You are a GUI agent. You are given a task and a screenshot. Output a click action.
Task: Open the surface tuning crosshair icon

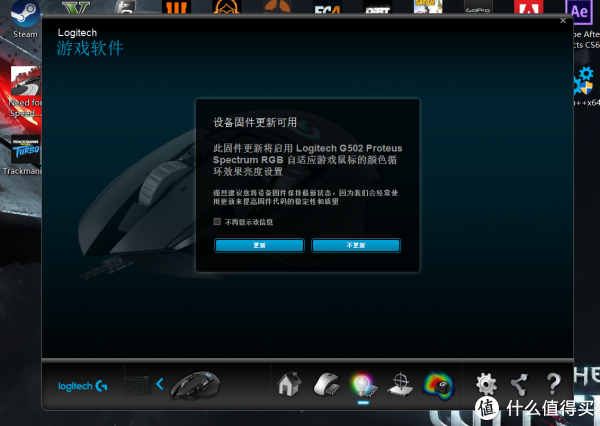coord(400,384)
